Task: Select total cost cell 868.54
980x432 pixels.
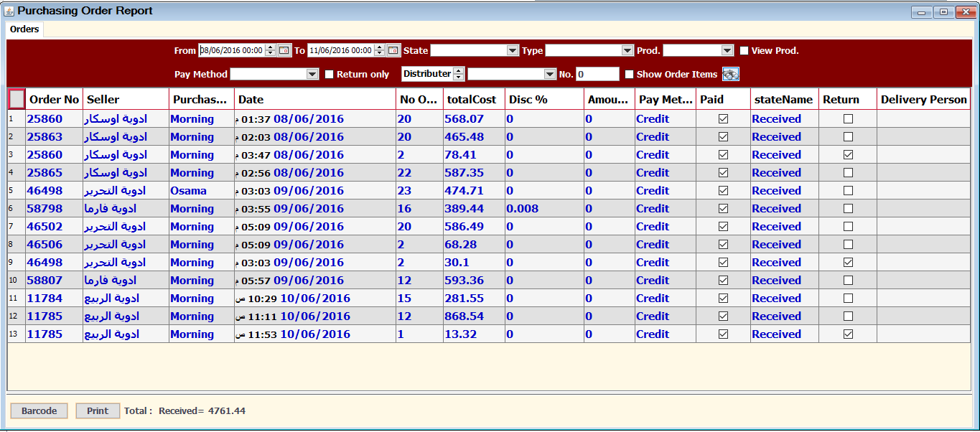Action: point(474,316)
